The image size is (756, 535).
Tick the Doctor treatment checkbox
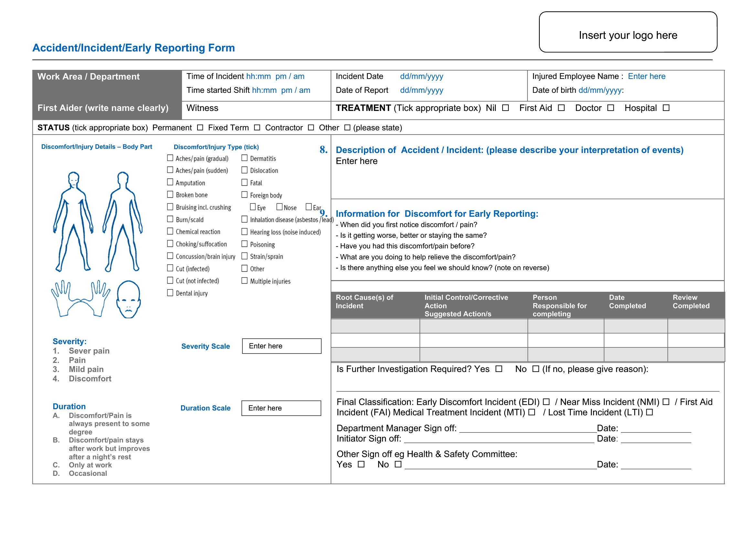pyautogui.click(x=611, y=108)
